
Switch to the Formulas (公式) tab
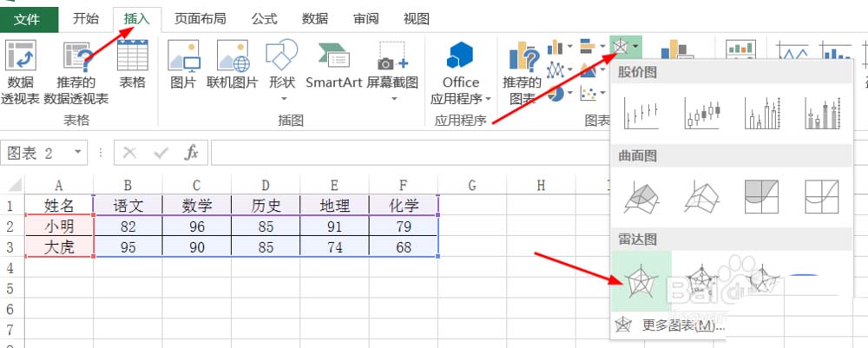[x=264, y=19]
